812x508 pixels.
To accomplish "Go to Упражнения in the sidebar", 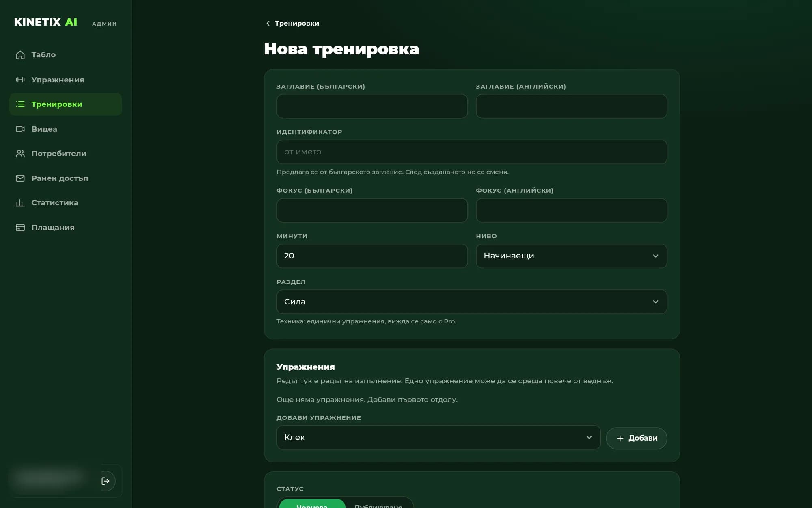I will pos(65,80).
